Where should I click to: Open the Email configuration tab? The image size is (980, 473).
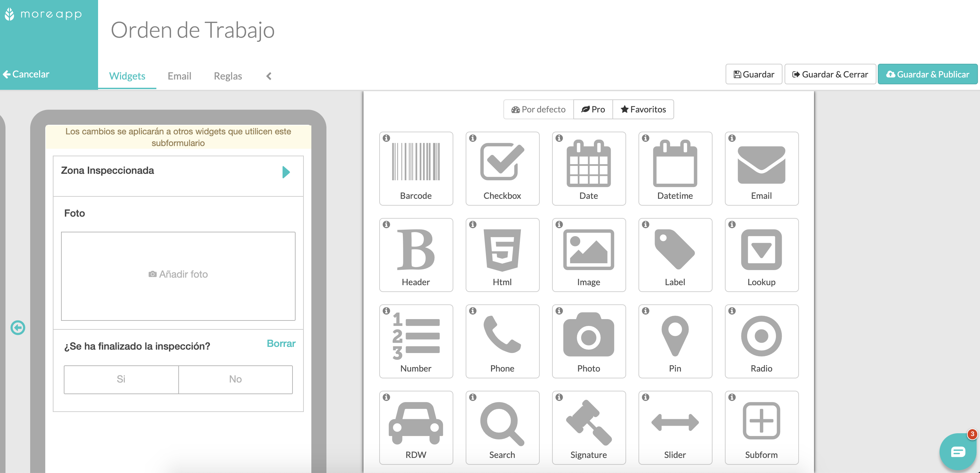179,76
